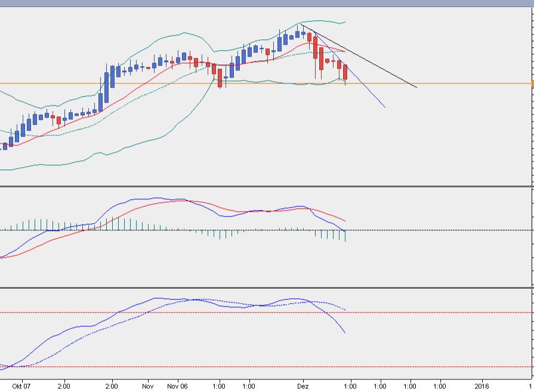Click the 2016 label on the time axis
The image size is (534, 392).
tap(480, 386)
